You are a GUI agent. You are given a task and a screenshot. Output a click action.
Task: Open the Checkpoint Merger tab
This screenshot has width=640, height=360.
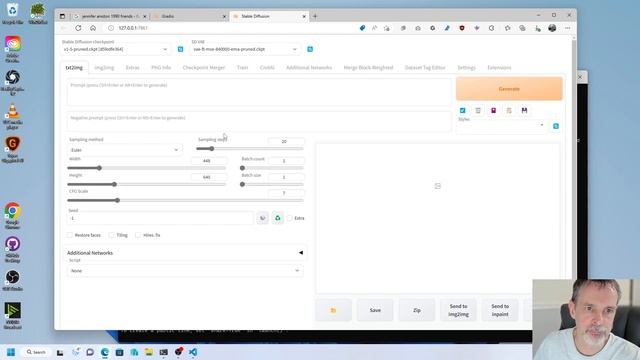[204, 68]
